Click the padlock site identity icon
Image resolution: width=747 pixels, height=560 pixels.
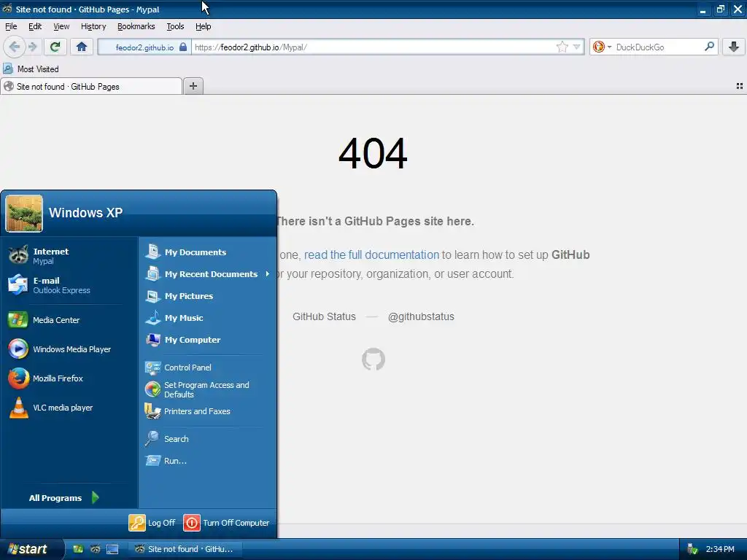[x=183, y=47]
